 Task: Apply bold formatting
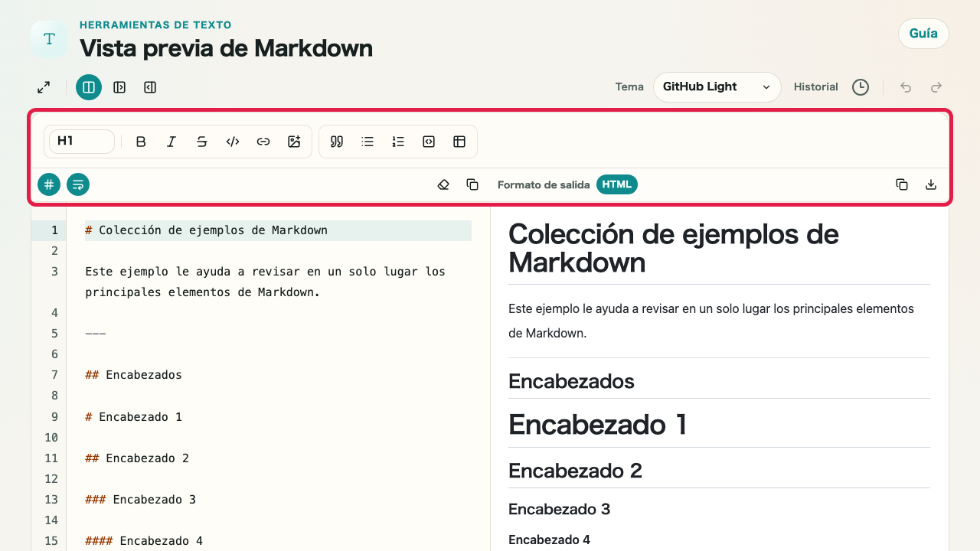click(141, 142)
